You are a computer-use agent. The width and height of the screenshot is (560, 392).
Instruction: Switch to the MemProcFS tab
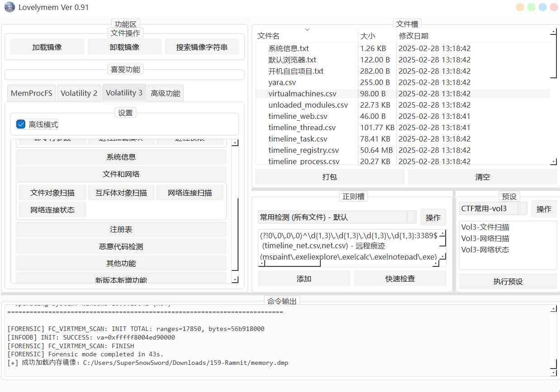tap(31, 93)
